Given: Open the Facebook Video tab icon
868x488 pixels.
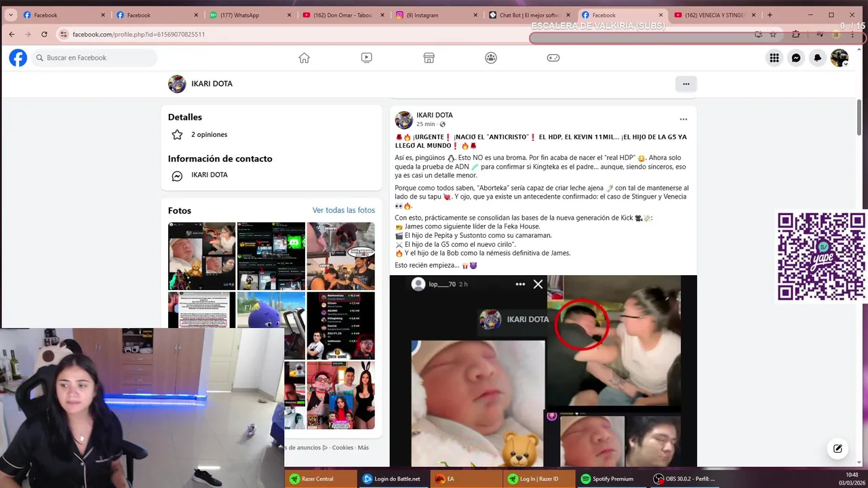Looking at the screenshot, I should click(x=366, y=58).
